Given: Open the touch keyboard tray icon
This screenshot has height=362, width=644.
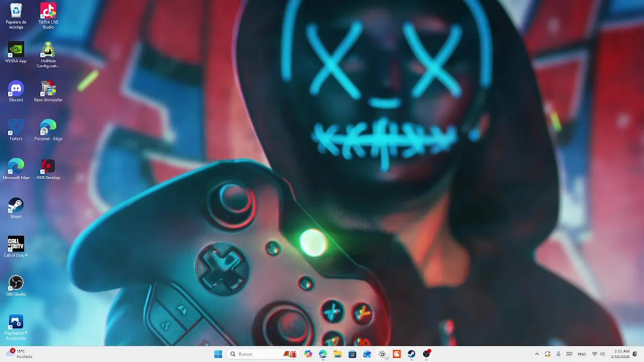Looking at the screenshot, I should [569, 354].
